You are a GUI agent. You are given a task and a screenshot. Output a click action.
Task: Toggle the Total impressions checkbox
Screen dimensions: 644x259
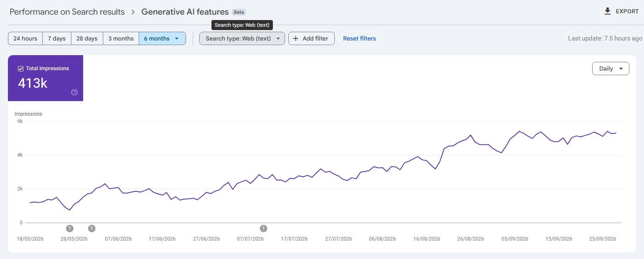coord(20,69)
